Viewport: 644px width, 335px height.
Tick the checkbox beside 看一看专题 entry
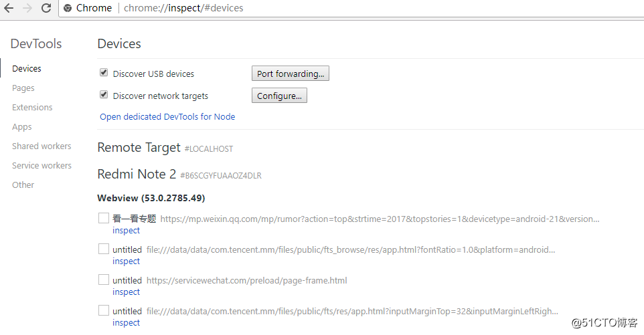[x=104, y=218]
